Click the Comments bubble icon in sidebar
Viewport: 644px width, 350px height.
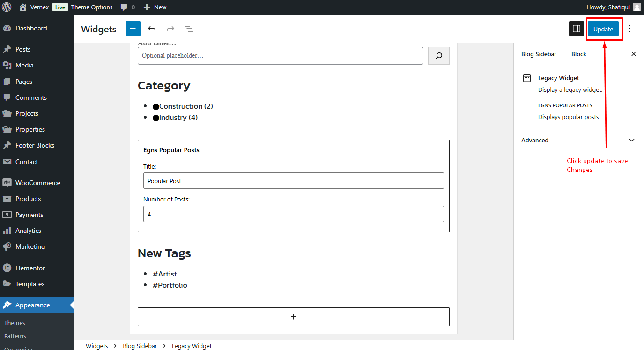(x=7, y=97)
